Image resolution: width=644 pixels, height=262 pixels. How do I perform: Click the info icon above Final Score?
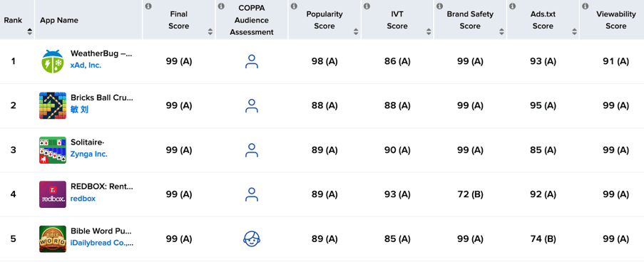click(148, 6)
